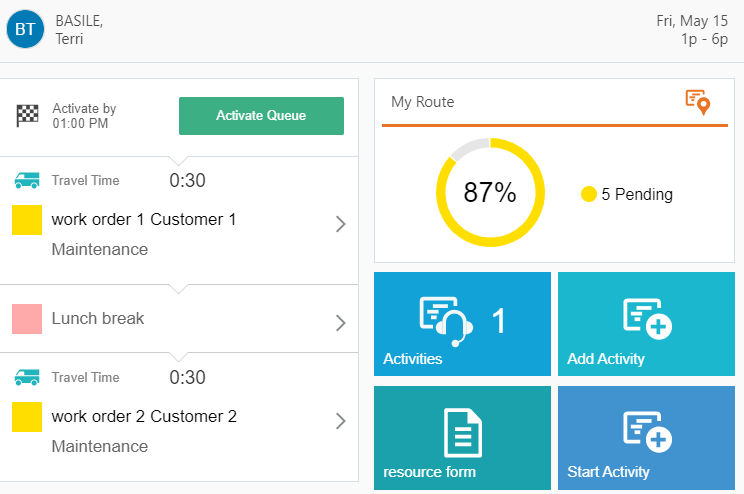Expand work order 1 Customer 1 chevron
Screen dimensions: 744x494
click(340, 224)
